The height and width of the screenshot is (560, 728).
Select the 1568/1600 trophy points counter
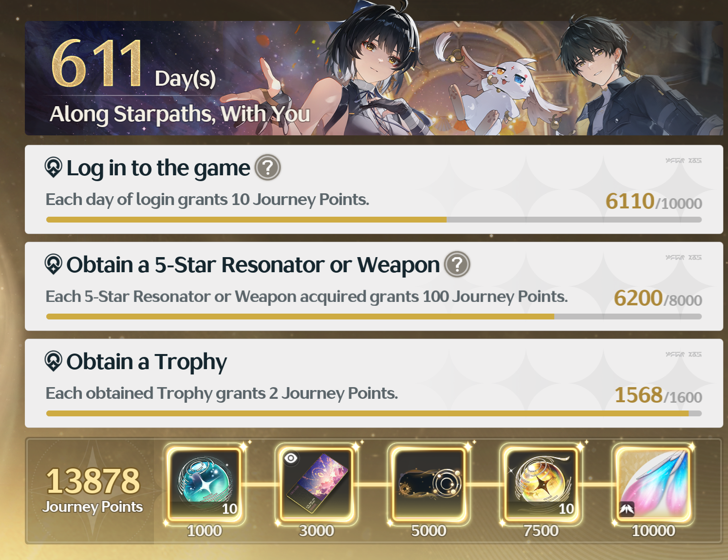pyautogui.click(x=658, y=395)
